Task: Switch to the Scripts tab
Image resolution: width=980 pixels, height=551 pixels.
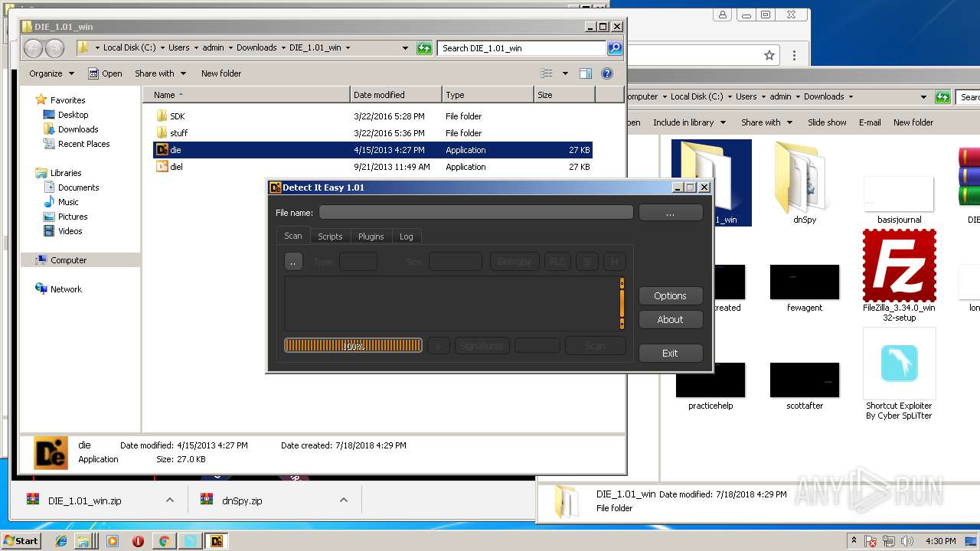Action: pos(330,236)
